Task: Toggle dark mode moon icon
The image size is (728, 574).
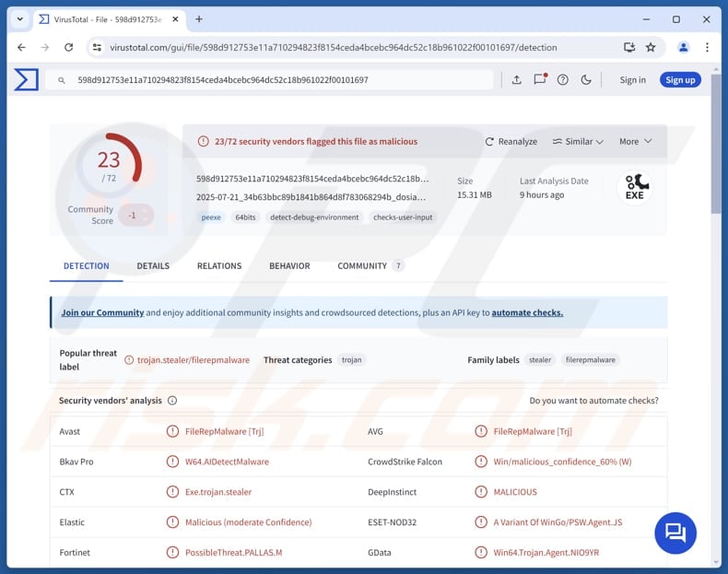Action: click(586, 80)
